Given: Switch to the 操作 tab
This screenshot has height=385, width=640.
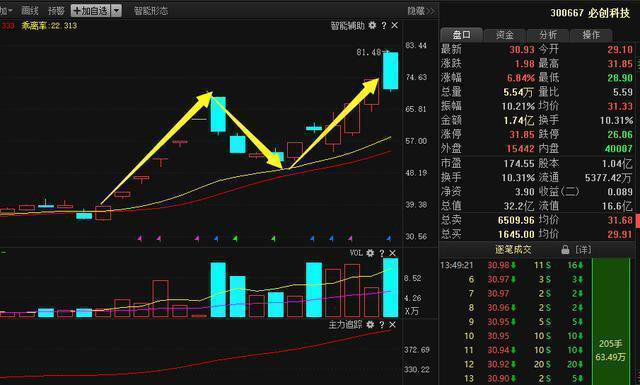Looking at the screenshot, I should (591, 35).
